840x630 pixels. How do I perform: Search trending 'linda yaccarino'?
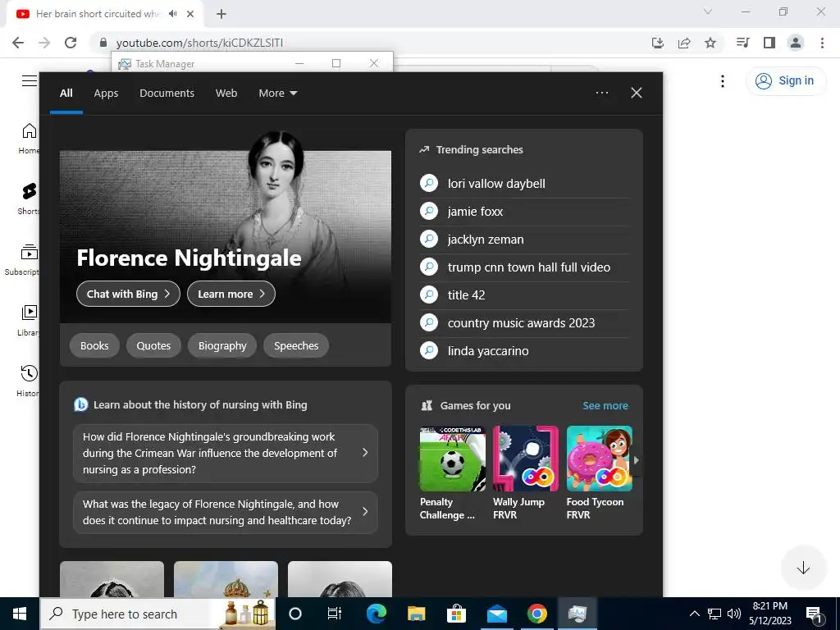click(x=524, y=351)
